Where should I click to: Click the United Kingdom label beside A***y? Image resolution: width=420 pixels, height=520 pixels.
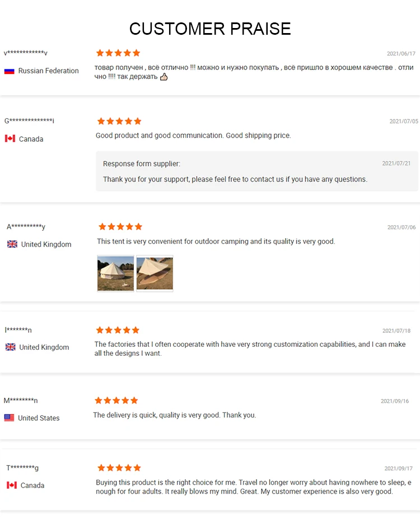tap(46, 244)
